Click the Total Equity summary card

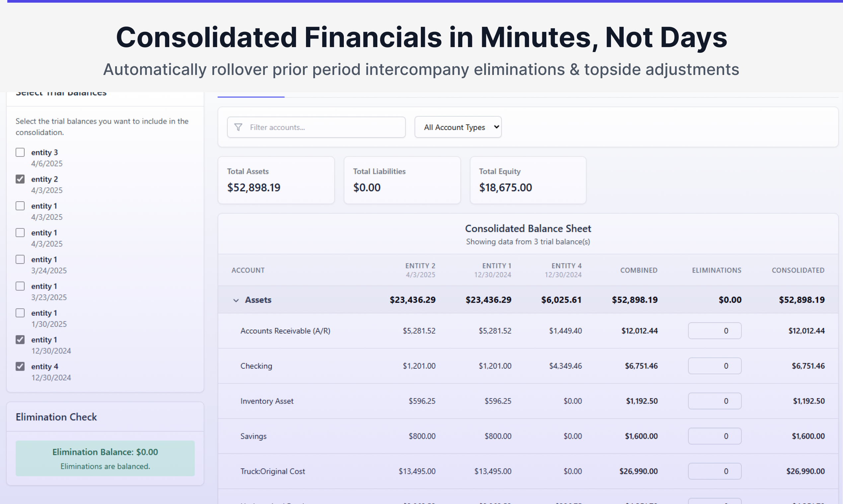pyautogui.click(x=528, y=180)
